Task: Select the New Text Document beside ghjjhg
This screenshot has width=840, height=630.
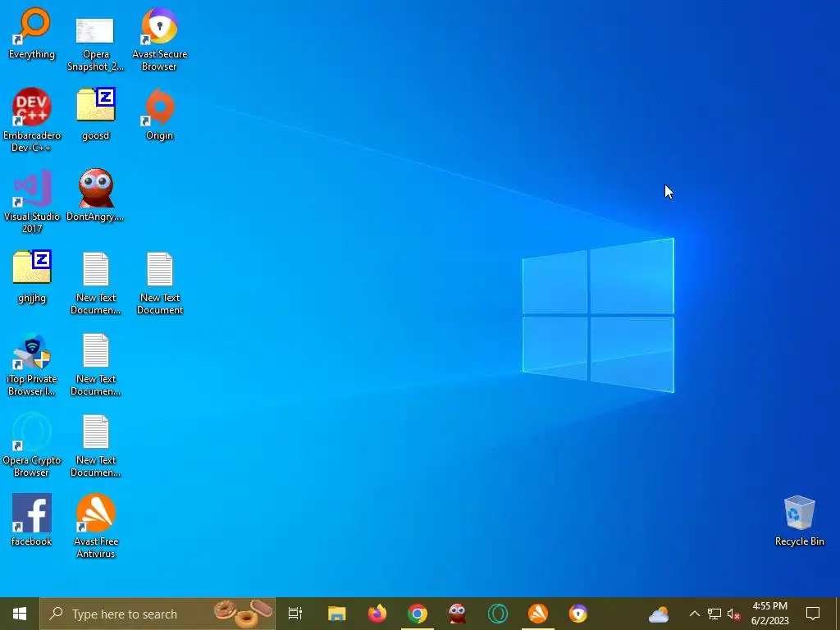Action: click(x=95, y=283)
